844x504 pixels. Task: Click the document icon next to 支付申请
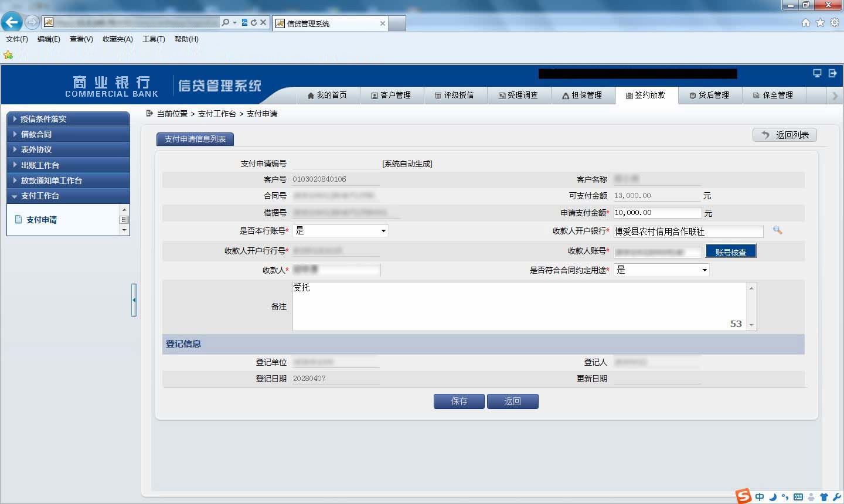(x=18, y=220)
